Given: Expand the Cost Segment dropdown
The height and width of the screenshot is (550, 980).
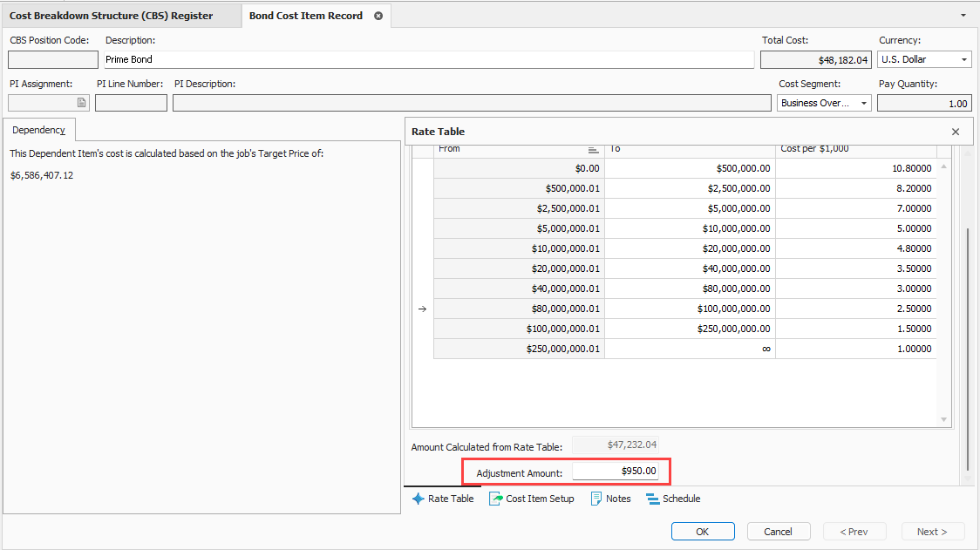Looking at the screenshot, I should [x=864, y=103].
